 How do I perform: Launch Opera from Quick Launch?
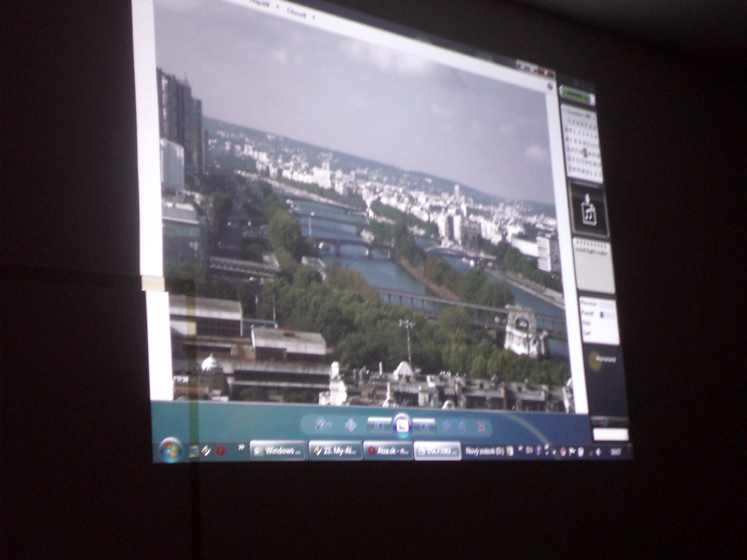click(x=220, y=451)
